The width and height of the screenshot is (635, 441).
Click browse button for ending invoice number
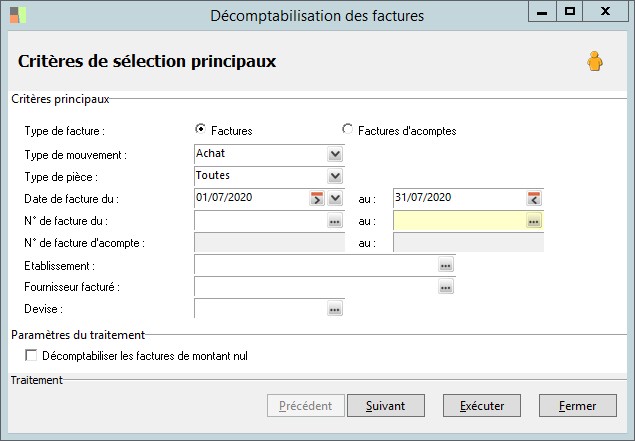point(534,221)
